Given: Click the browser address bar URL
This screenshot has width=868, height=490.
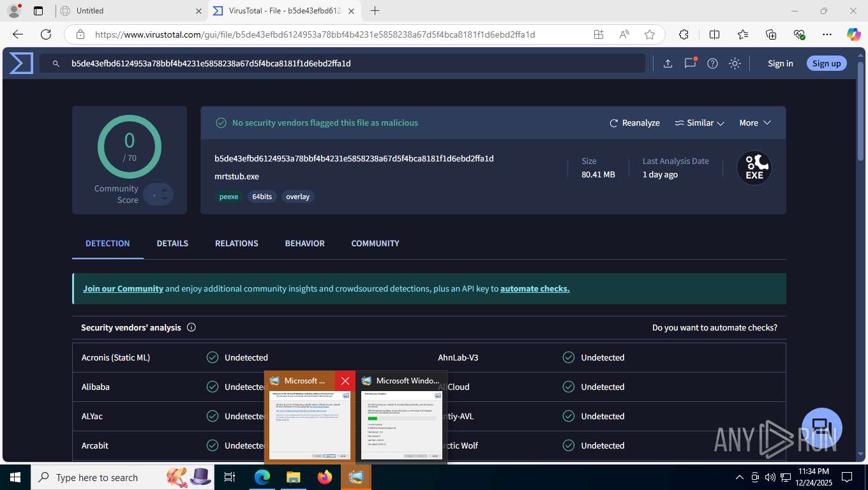Looking at the screenshot, I should tap(315, 34).
